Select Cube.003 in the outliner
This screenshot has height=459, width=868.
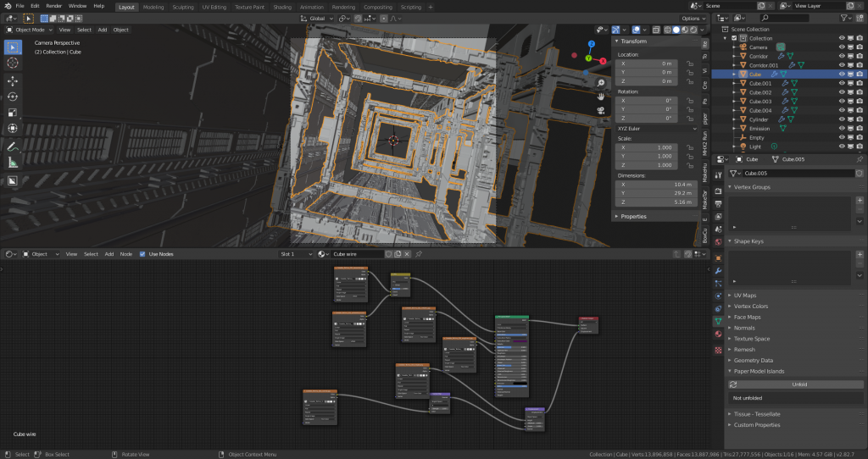point(760,102)
